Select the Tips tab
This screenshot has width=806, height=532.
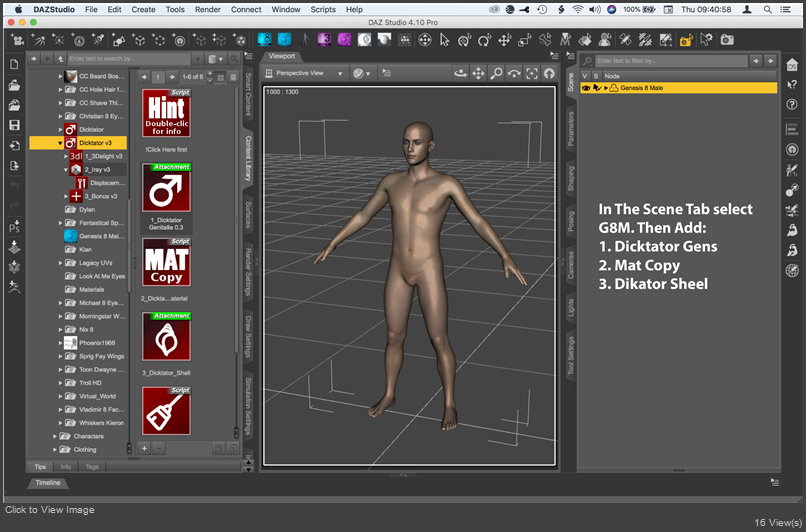[x=40, y=467]
